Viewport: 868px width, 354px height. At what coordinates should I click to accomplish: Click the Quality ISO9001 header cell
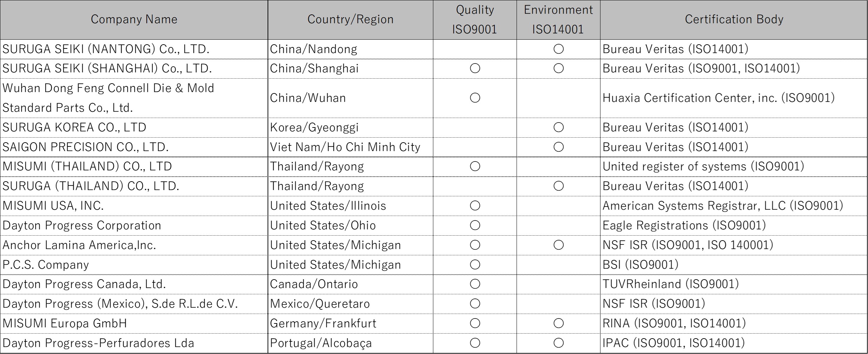475,20
